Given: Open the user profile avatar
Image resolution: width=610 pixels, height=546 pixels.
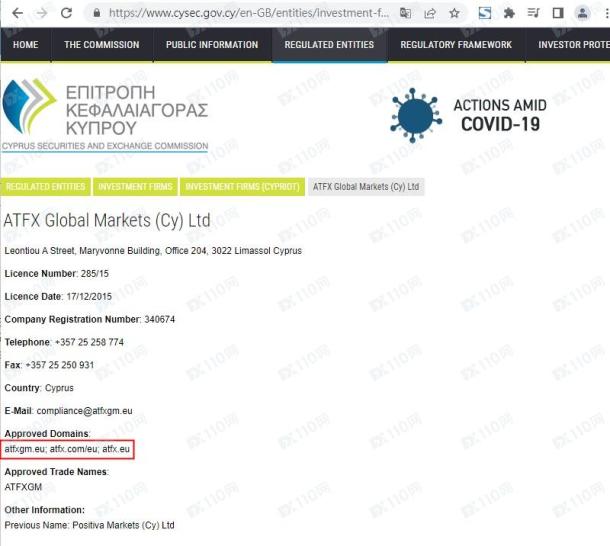Looking at the screenshot, I should click(582, 13).
